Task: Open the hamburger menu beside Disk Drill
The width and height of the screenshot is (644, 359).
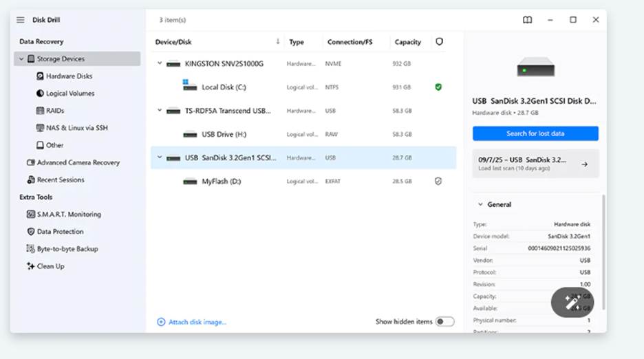Action: (20, 20)
